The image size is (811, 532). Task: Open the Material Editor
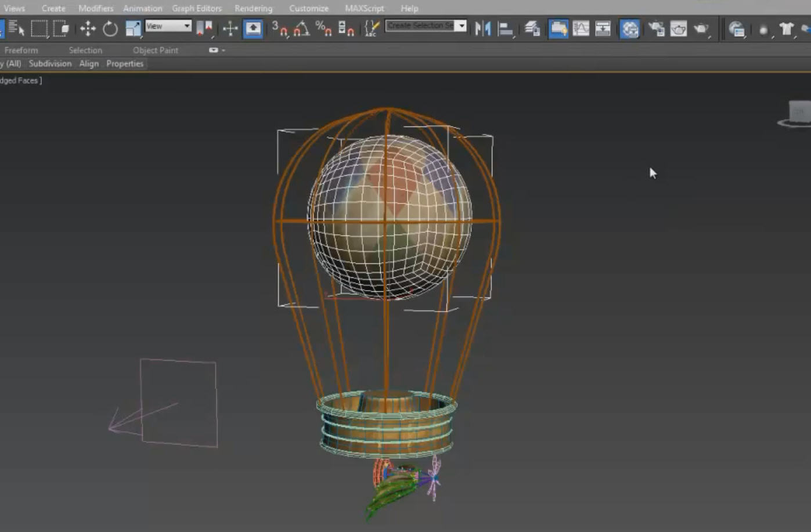click(x=629, y=28)
